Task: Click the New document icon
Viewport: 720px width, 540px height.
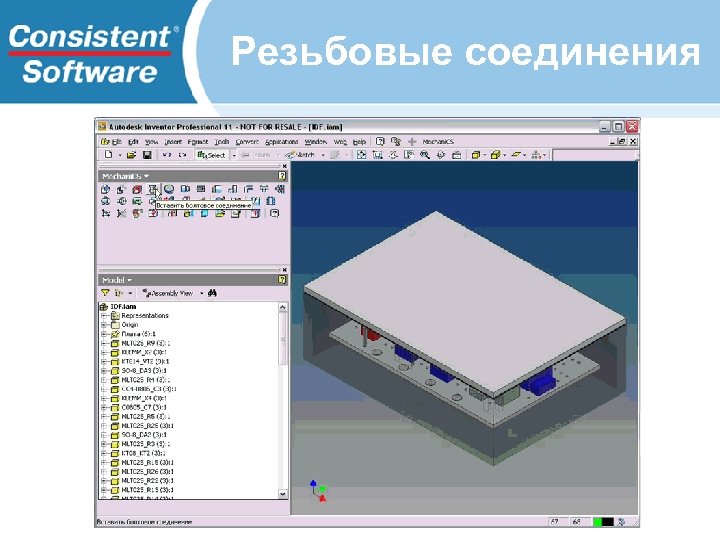Action: [x=108, y=155]
